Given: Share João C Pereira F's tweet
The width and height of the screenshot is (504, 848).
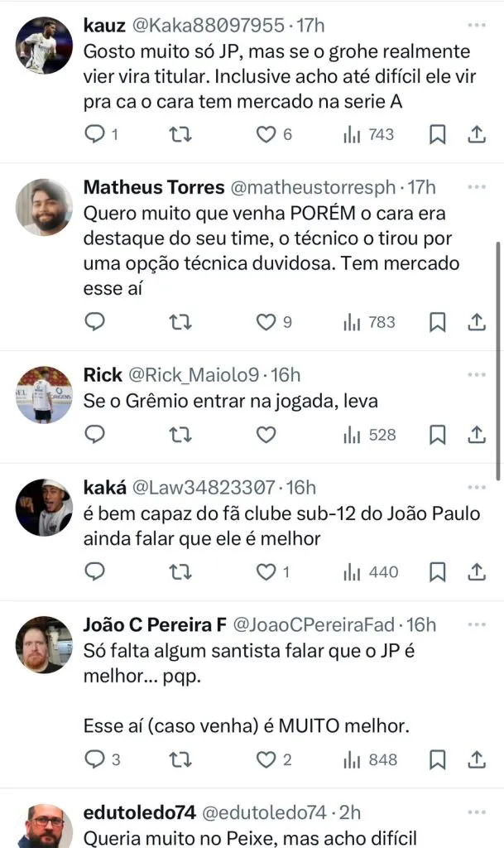Looking at the screenshot, I should [477, 759].
